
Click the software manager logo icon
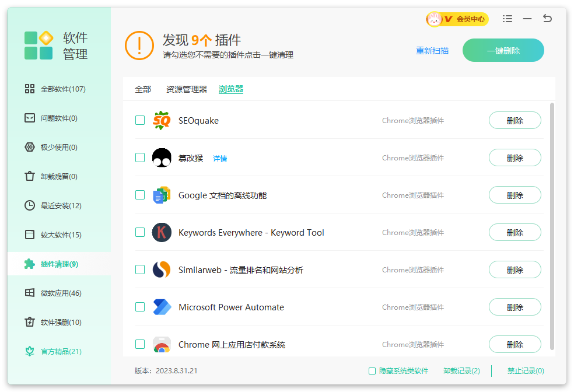click(39, 45)
